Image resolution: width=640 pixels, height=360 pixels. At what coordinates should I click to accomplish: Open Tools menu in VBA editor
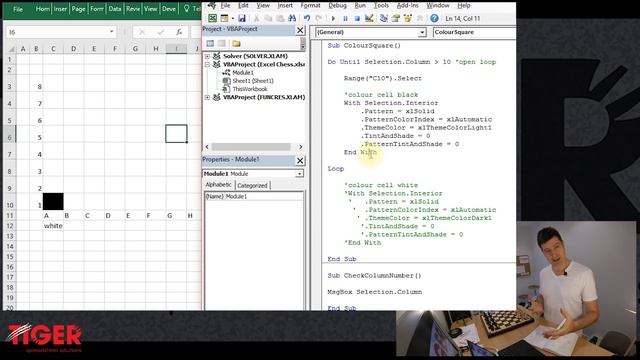[381, 5]
